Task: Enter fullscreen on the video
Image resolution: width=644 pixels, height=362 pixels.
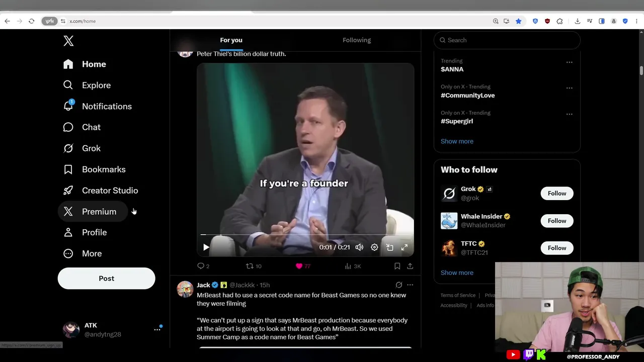Action: click(404, 247)
